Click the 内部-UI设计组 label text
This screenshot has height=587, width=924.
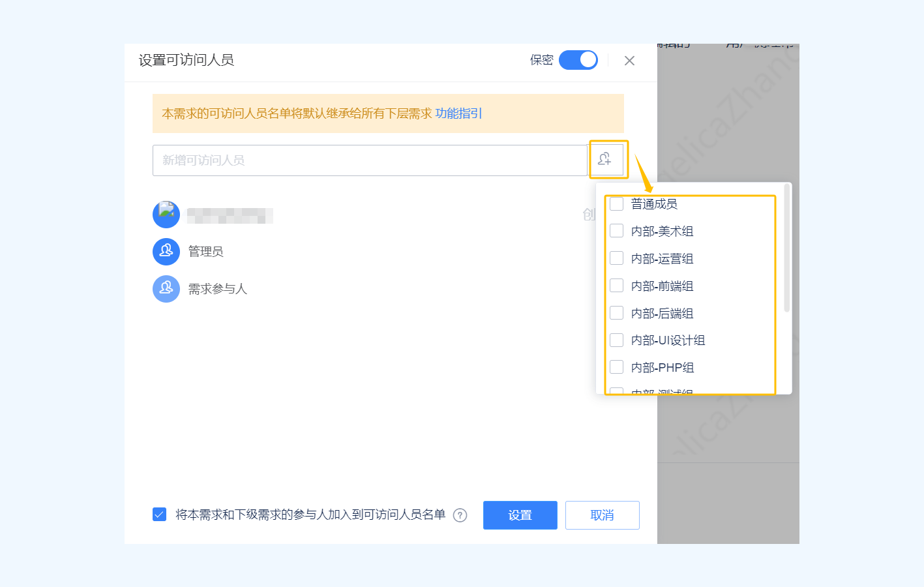(x=668, y=340)
